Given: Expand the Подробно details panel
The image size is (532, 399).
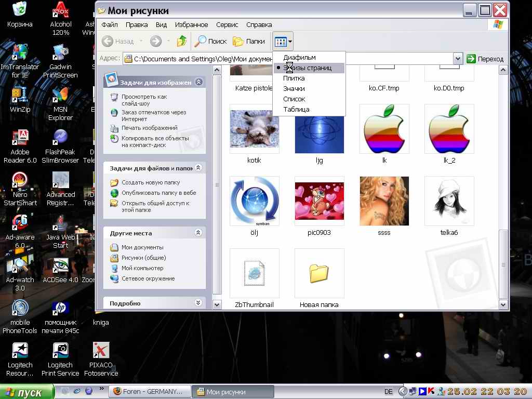Looking at the screenshot, I should coord(198,303).
